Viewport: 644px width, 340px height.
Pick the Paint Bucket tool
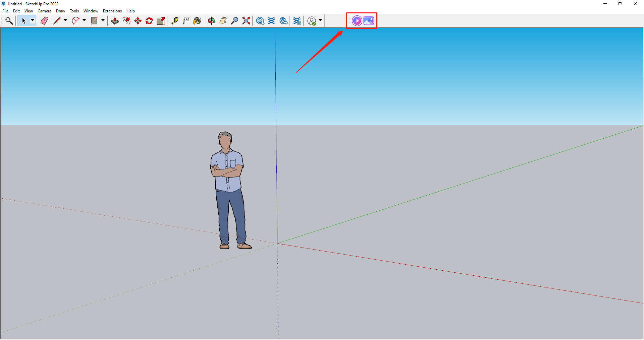(x=197, y=21)
